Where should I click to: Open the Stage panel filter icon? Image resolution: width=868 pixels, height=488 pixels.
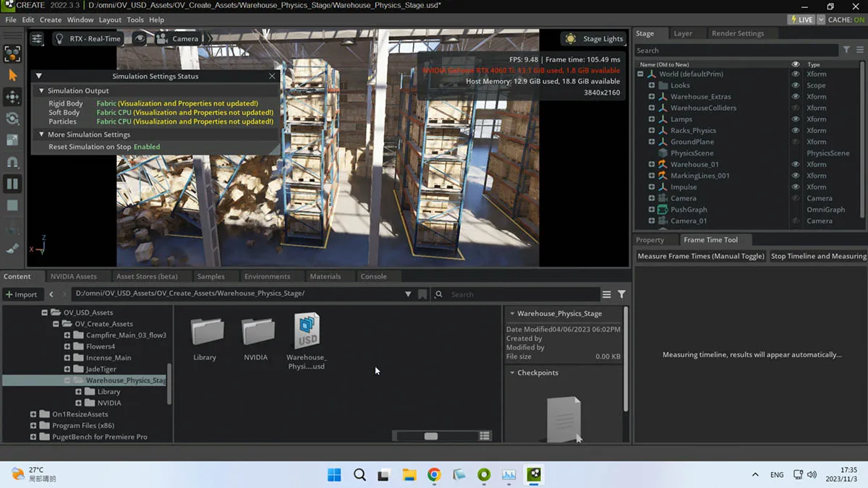846,50
